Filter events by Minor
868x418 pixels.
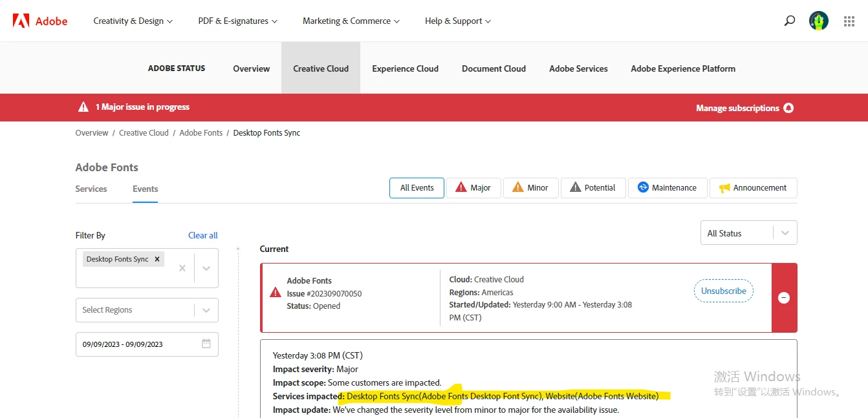click(x=530, y=188)
